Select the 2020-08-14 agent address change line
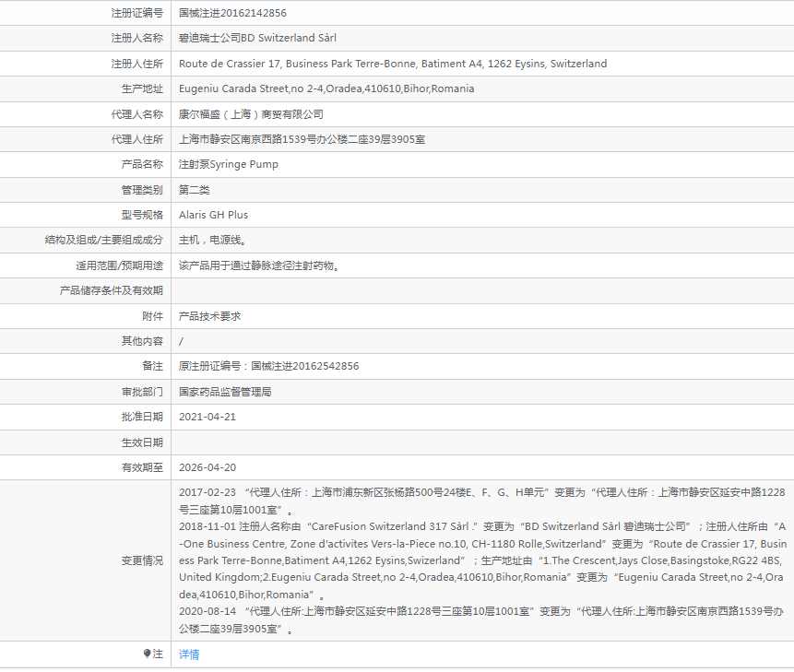794x672 pixels. [x=481, y=619]
